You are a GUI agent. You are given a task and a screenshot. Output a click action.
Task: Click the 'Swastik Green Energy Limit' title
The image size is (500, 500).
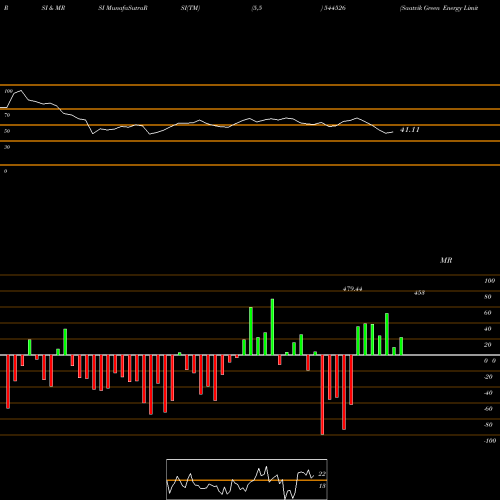[439, 8]
